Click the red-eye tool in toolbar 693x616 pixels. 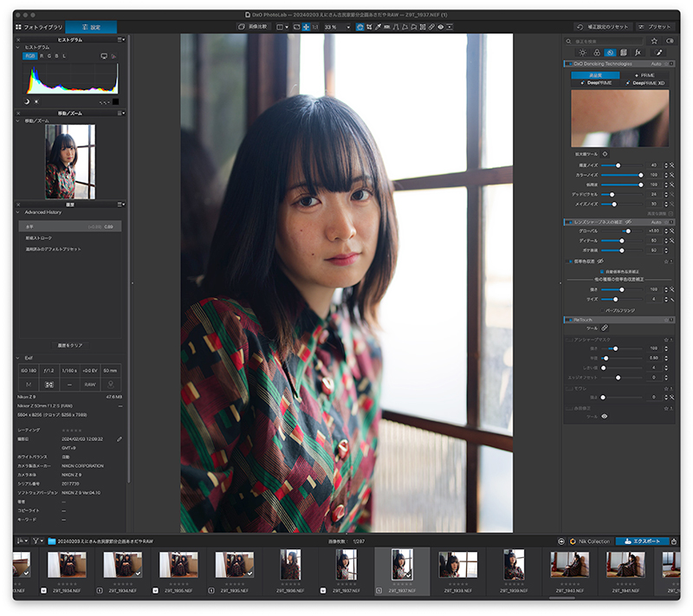coord(441,27)
